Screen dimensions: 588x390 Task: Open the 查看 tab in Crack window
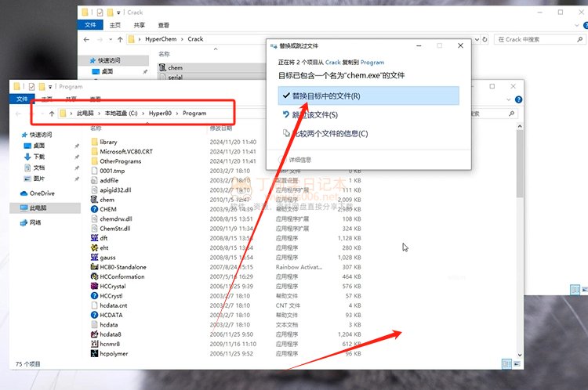coord(164,25)
